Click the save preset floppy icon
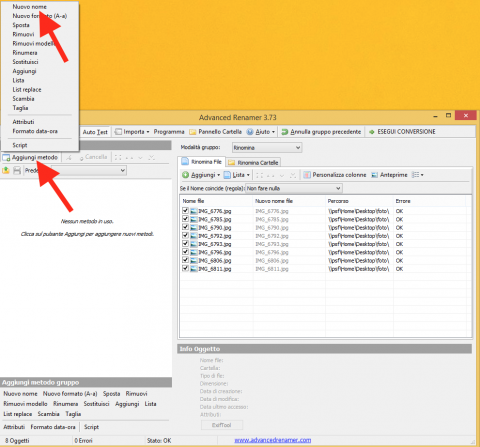The width and height of the screenshot is (480, 447). coord(17,170)
